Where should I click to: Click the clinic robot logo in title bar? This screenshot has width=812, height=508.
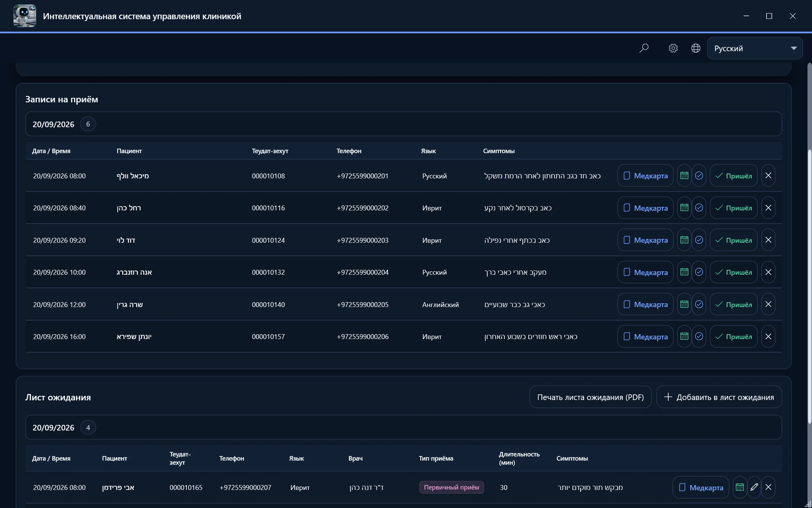pos(25,16)
